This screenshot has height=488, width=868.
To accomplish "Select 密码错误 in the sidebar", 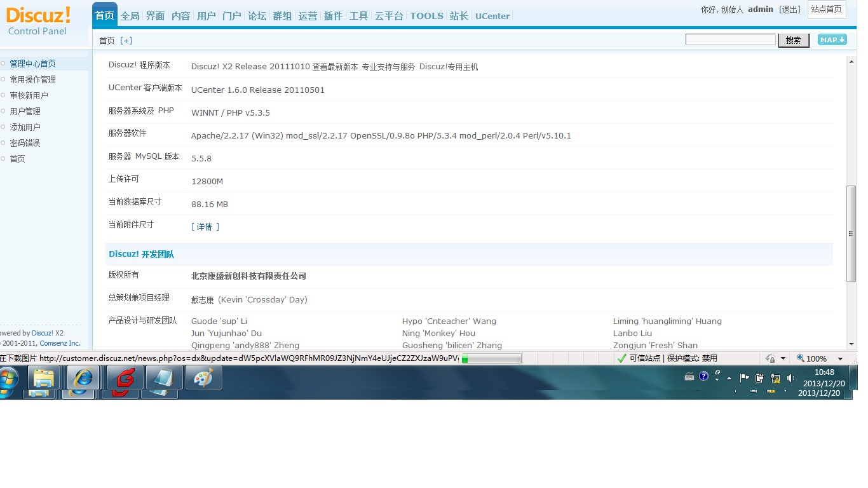I will [x=25, y=143].
